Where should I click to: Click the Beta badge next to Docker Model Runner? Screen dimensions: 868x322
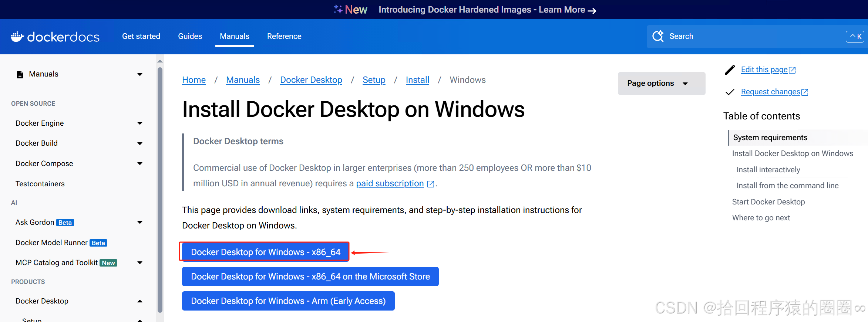tap(98, 243)
